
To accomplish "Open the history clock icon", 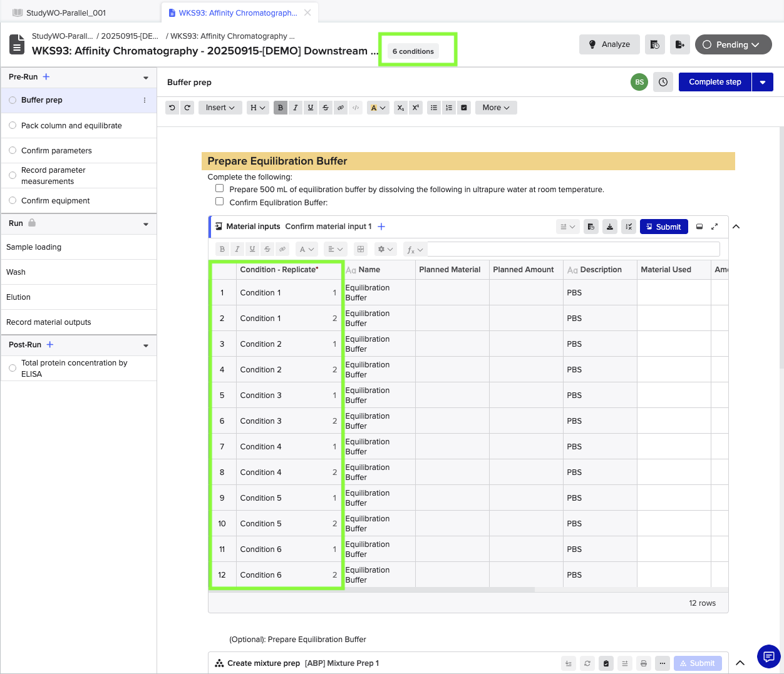I will [663, 82].
